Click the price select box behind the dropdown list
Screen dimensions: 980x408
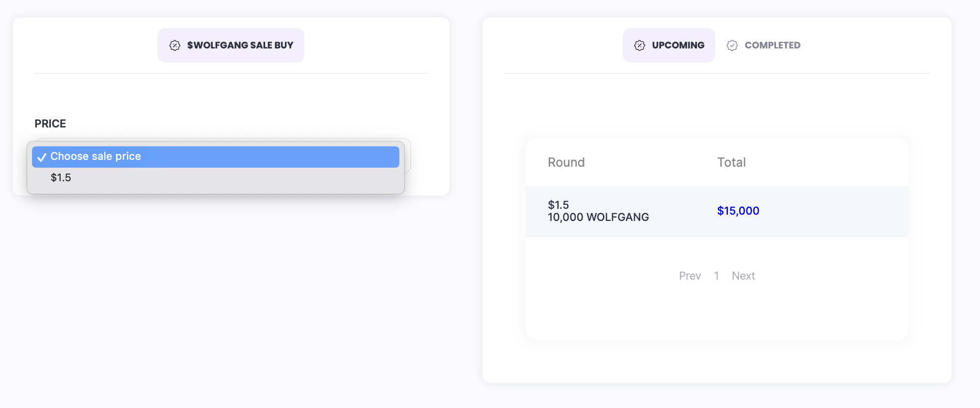[408, 156]
